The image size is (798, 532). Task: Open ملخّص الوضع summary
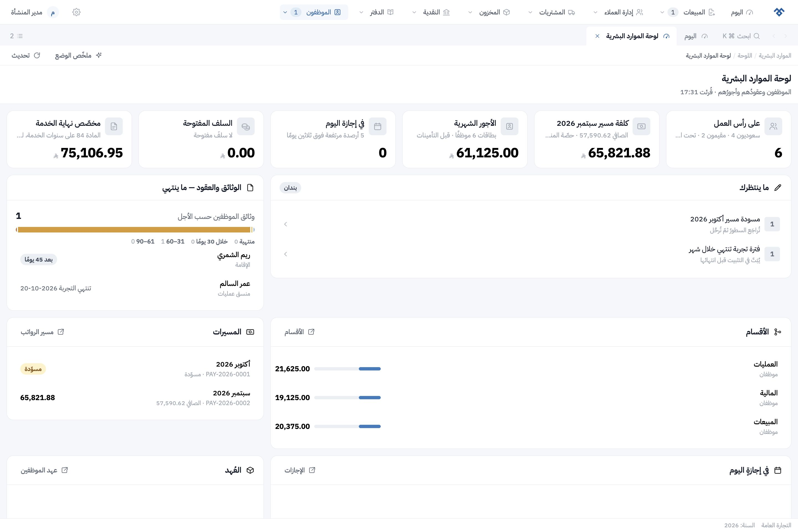tap(78, 55)
